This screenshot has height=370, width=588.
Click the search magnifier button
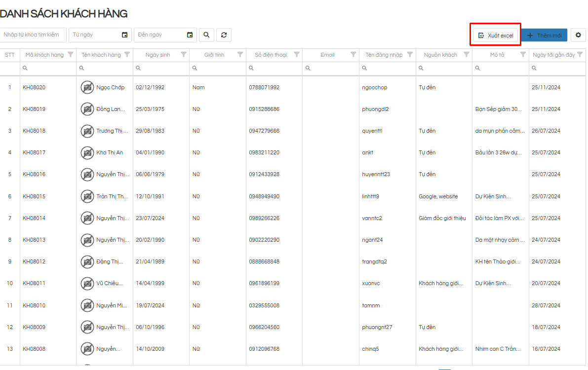[x=206, y=35]
